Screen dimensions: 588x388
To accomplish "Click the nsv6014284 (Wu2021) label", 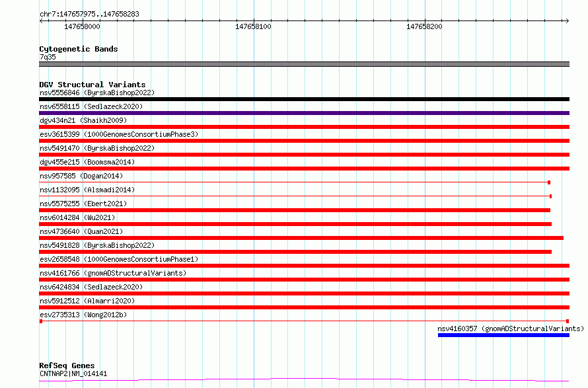I will pos(77,217).
